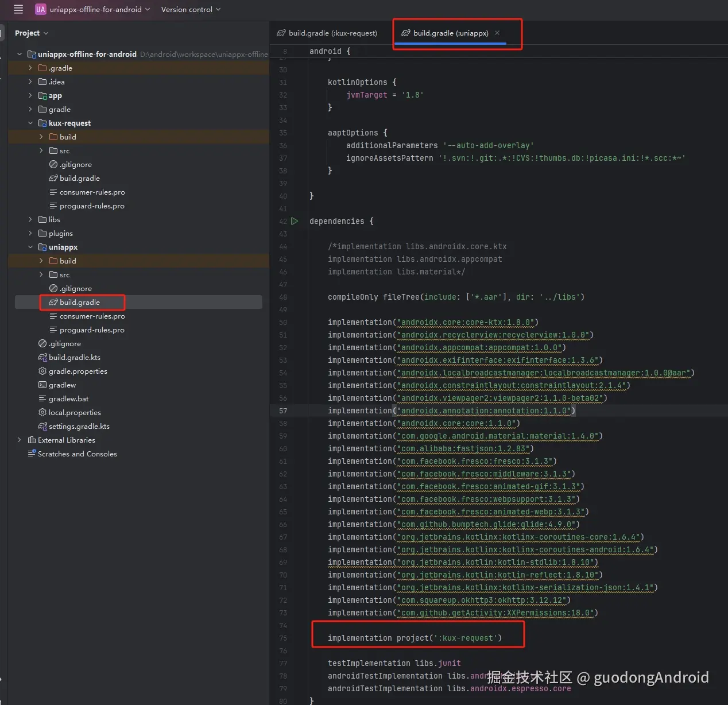Run dependencies block via green gutter arrow
Viewport: 728px width, 705px height.
coord(295,221)
